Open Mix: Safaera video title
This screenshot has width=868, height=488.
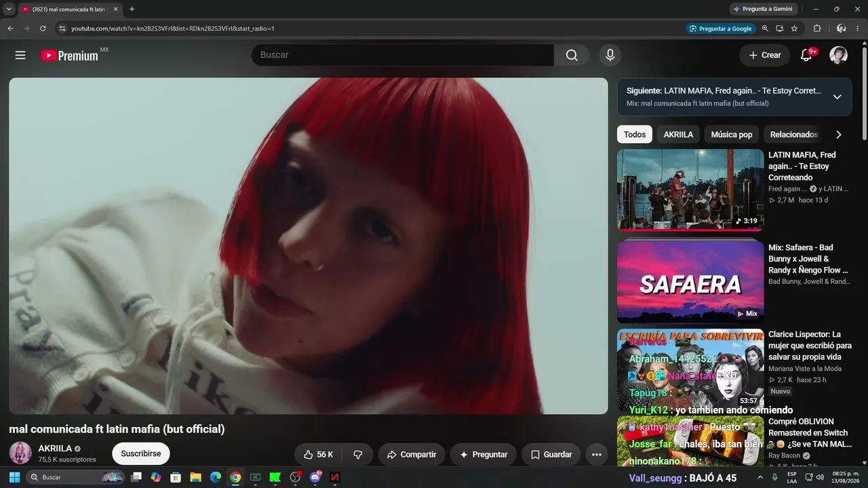point(808,259)
